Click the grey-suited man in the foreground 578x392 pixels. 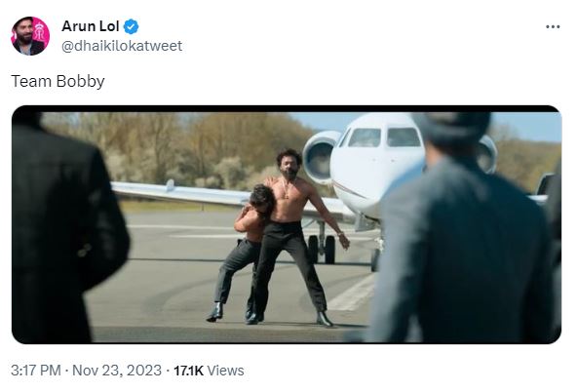pos(466,228)
